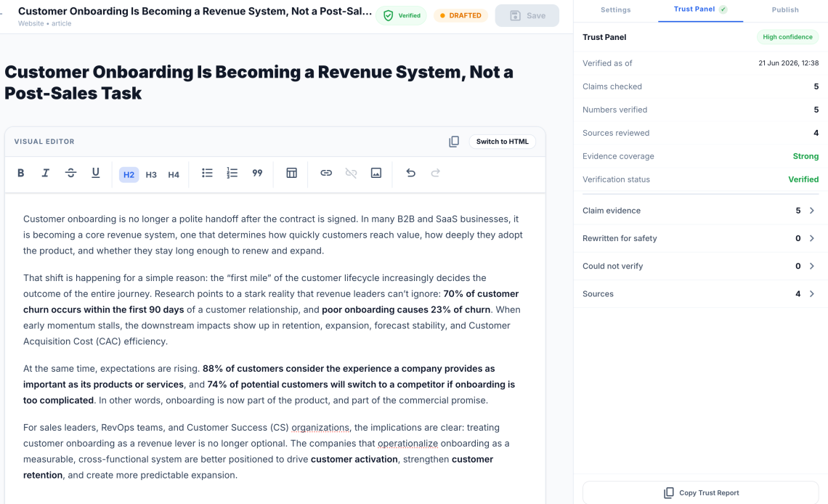Toggle H3 heading style
Viewport: 828px width, 504px height.
pos(151,175)
